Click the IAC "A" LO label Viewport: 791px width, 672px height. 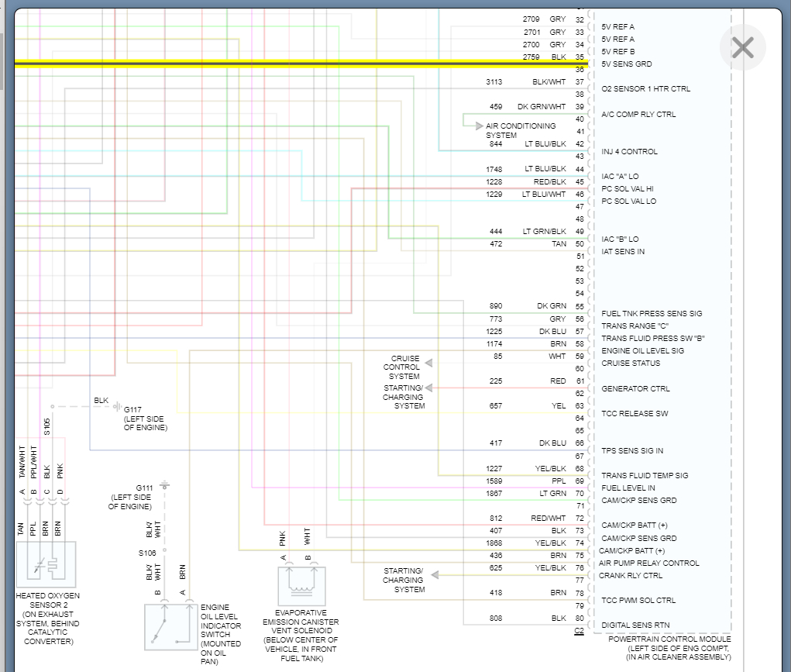pos(620,176)
